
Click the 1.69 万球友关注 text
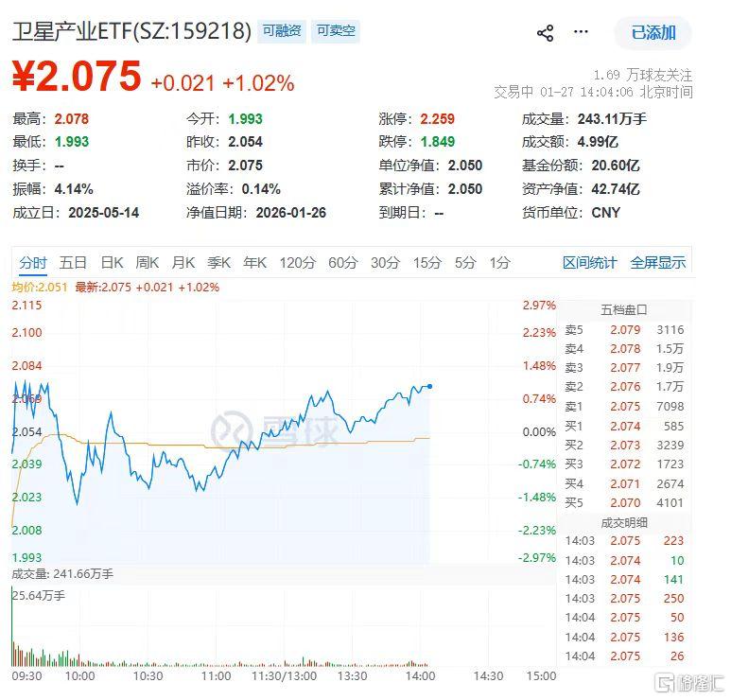point(643,75)
